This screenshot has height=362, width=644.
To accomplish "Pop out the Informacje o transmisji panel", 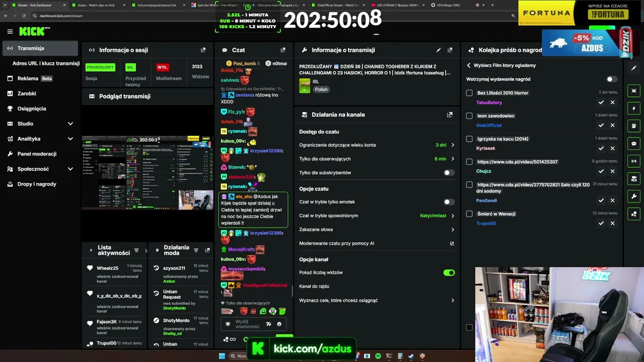I will (450, 50).
